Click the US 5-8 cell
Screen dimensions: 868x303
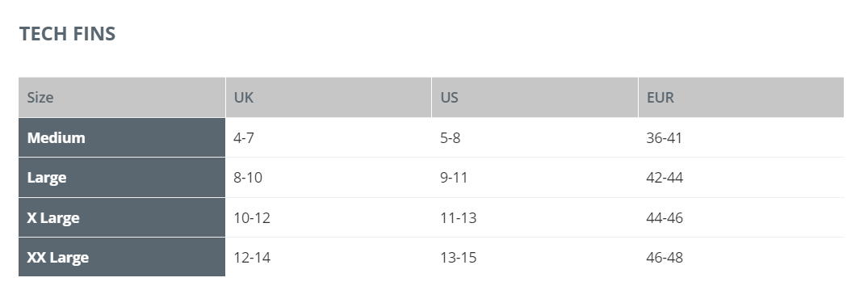pos(535,137)
